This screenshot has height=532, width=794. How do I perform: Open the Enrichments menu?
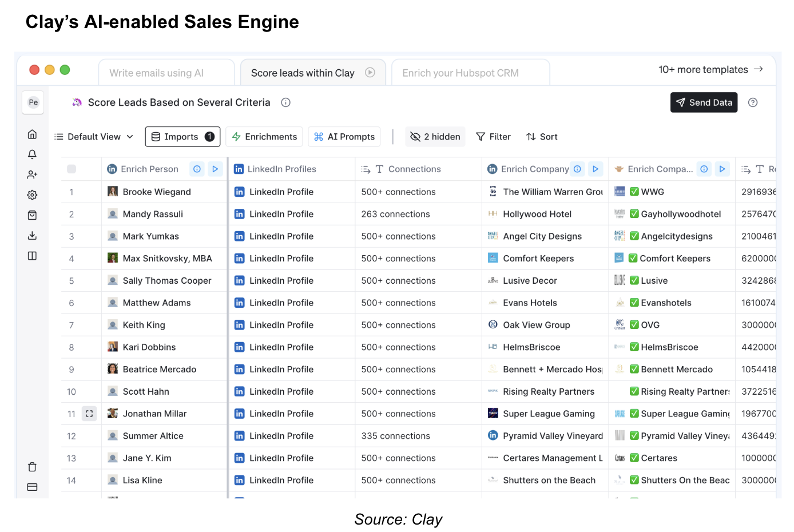click(264, 137)
